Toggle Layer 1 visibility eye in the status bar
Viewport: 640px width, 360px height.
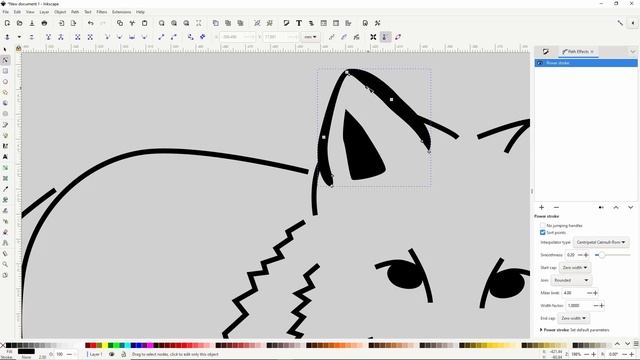(x=111, y=354)
